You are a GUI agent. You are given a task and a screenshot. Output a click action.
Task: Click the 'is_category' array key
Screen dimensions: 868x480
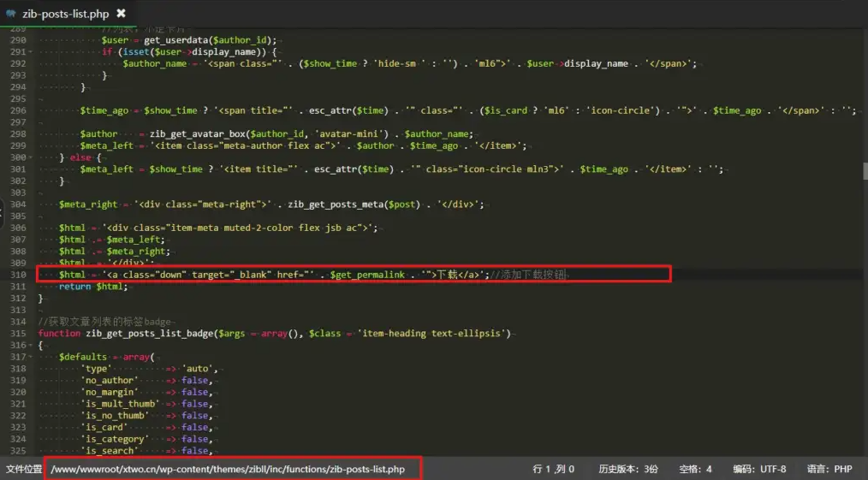point(115,439)
